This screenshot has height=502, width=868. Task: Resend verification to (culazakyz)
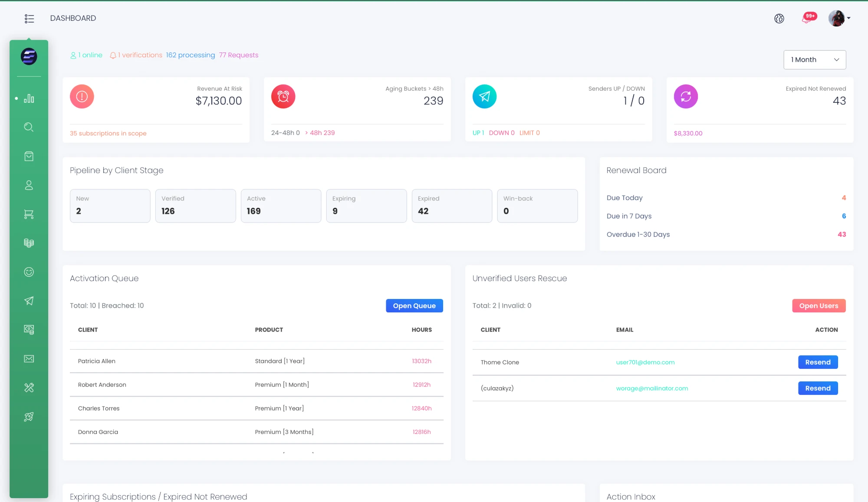818,388
